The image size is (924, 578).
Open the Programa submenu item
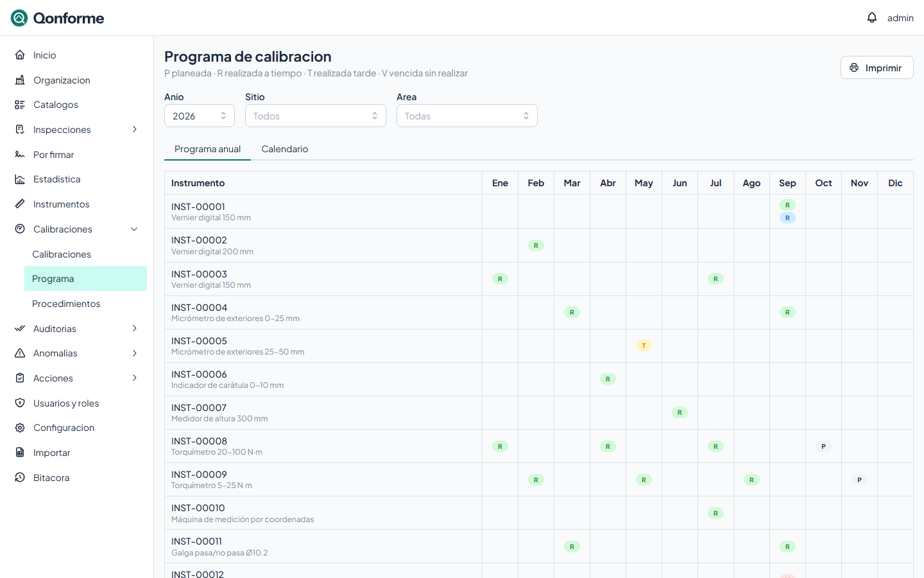pos(85,279)
